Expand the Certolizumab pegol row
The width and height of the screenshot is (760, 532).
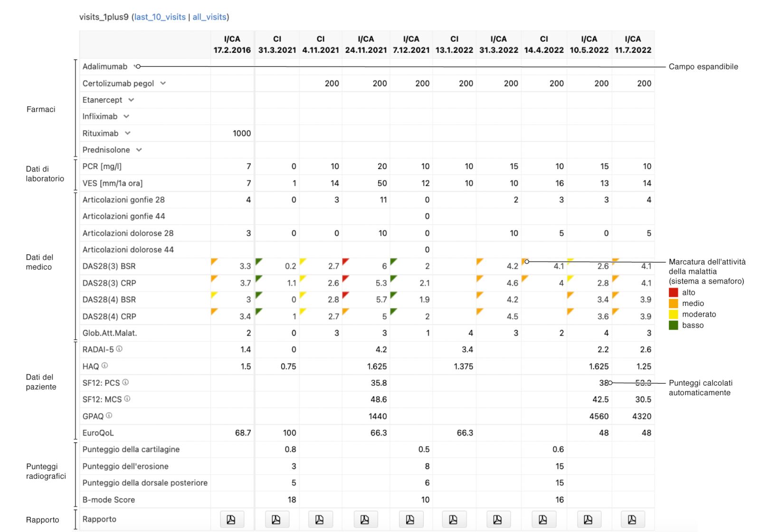coord(163,83)
